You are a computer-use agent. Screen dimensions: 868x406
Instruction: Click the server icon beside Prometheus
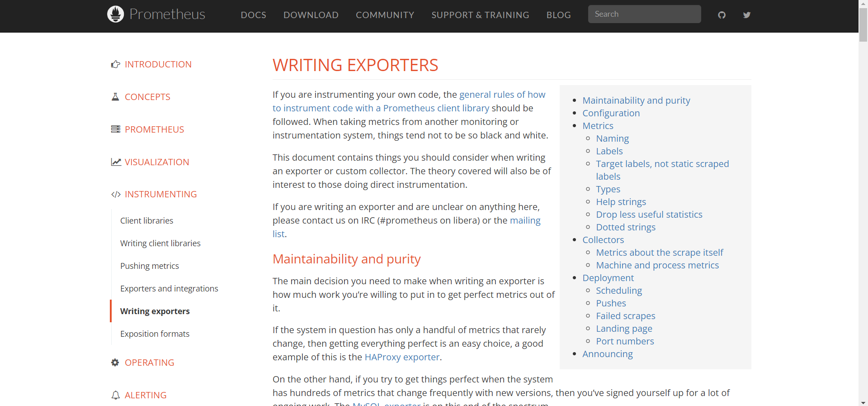pyautogui.click(x=116, y=129)
